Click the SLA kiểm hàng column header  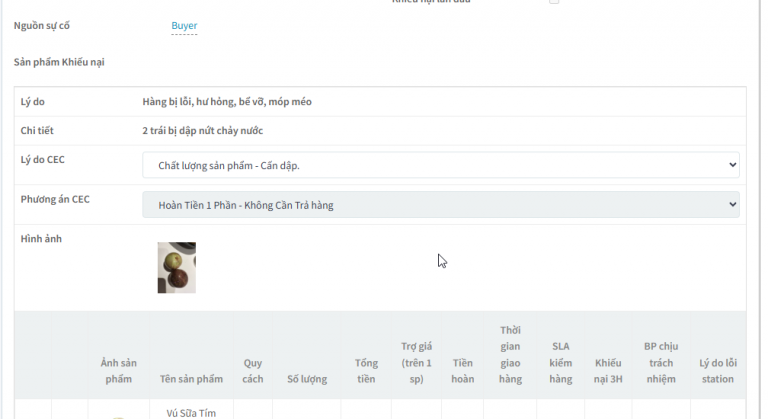560,363
